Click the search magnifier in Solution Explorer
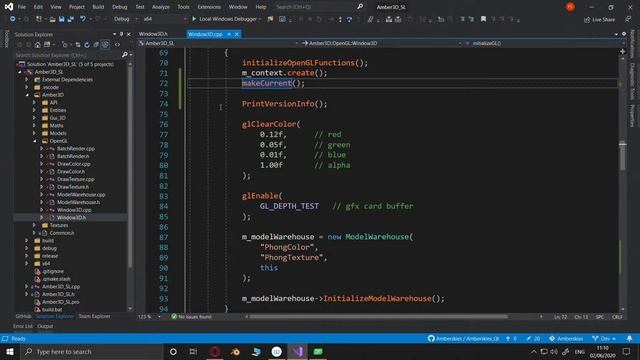The height and width of the screenshot is (360, 640). [124, 55]
